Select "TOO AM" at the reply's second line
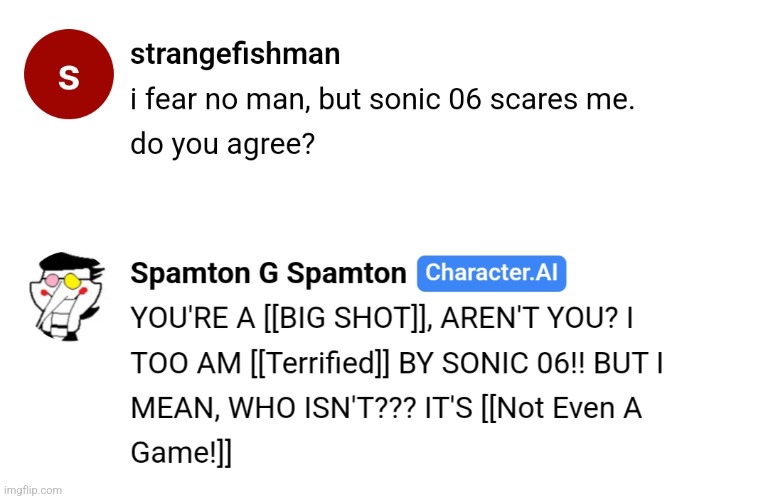The height and width of the screenshot is (499, 768). pos(186,363)
